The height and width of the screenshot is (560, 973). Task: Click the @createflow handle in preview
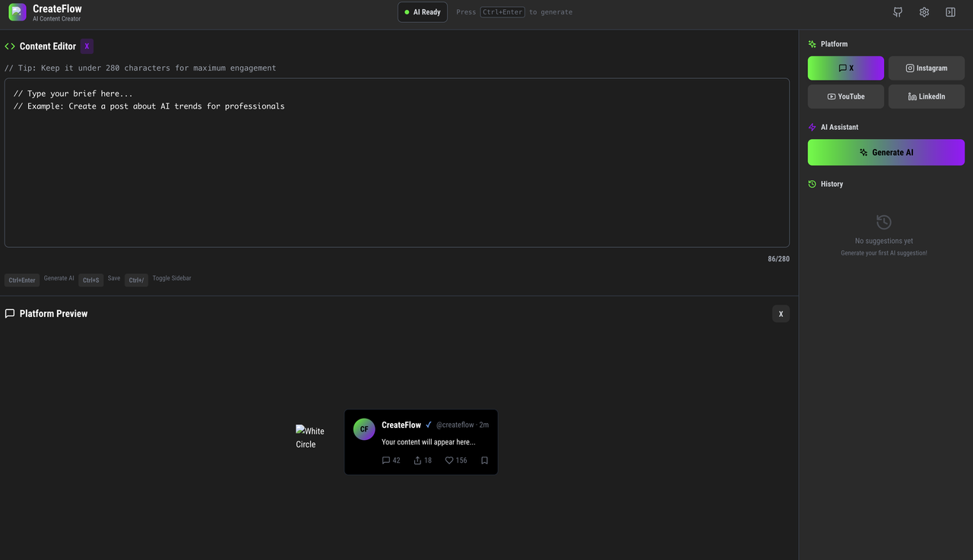pos(455,425)
